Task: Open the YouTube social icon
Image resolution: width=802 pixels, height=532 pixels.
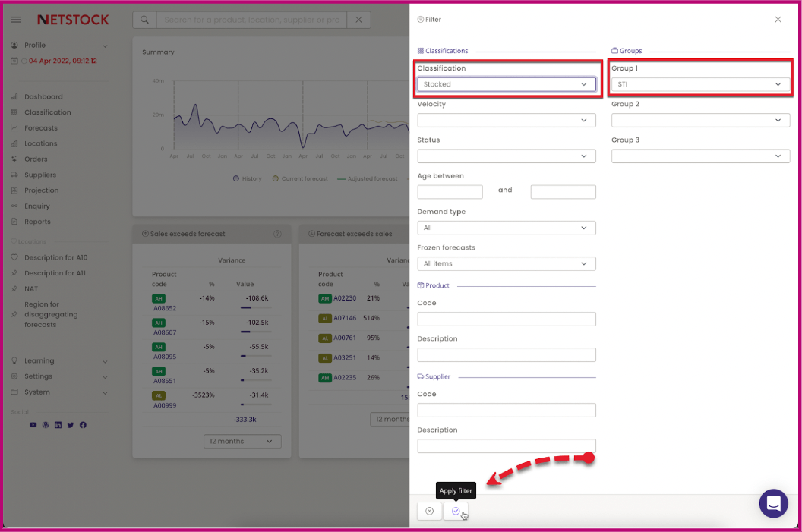Action: (x=33, y=425)
